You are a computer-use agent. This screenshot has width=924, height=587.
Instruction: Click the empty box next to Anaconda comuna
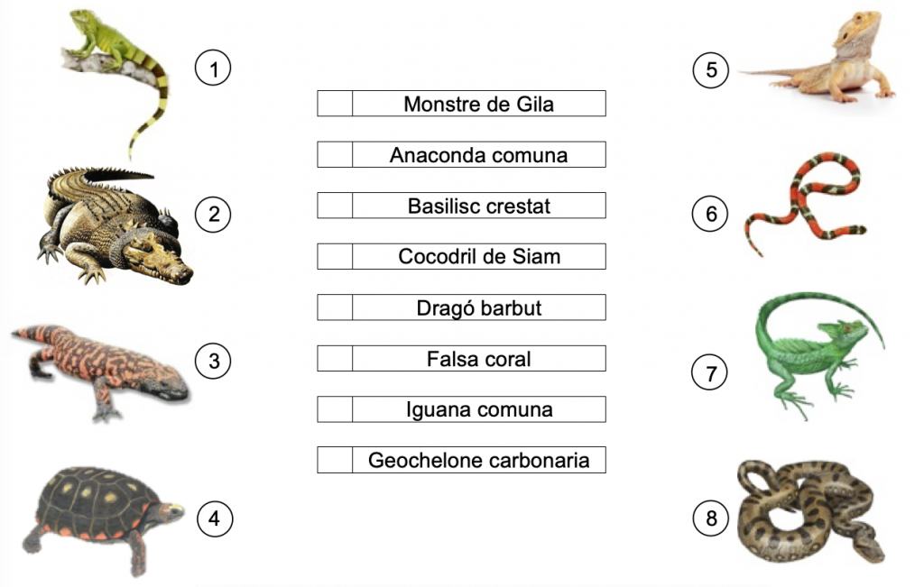click(335, 155)
